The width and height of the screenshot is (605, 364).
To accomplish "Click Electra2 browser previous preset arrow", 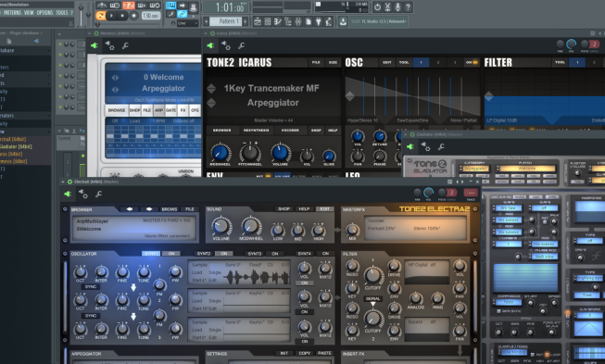I will 130,209.
